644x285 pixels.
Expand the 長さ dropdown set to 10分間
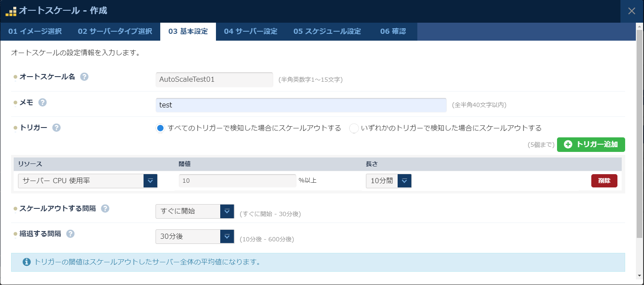point(403,181)
